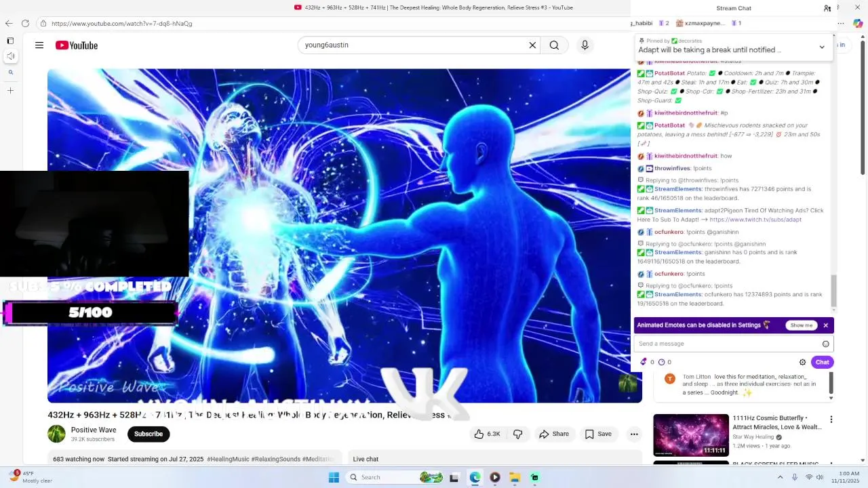Image resolution: width=868 pixels, height=488 pixels.
Task: Open Task View on the taskbar
Action: (x=454, y=477)
